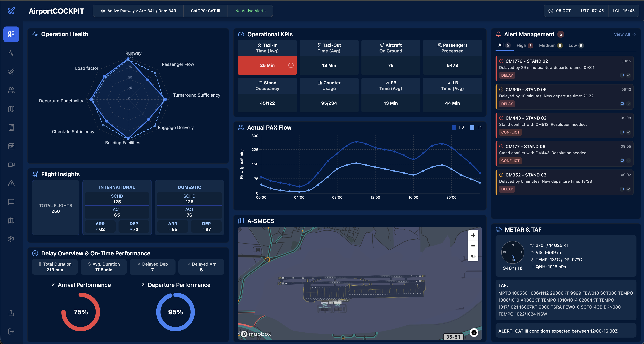Select the Passengers icon in the sidebar
The width and height of the screenshot is (644, 344).
coord(11,90)
